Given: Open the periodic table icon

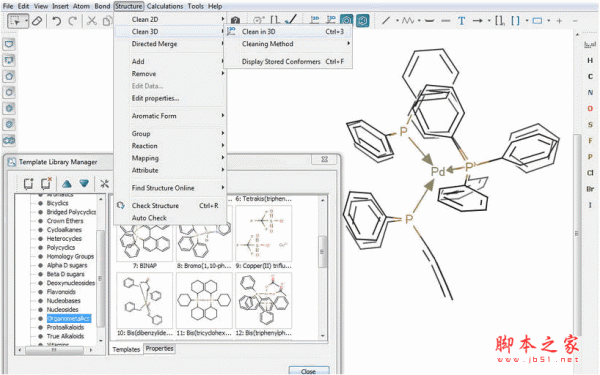Looking at the screenshot, I should pyautogui.click(x=590, y=45).
